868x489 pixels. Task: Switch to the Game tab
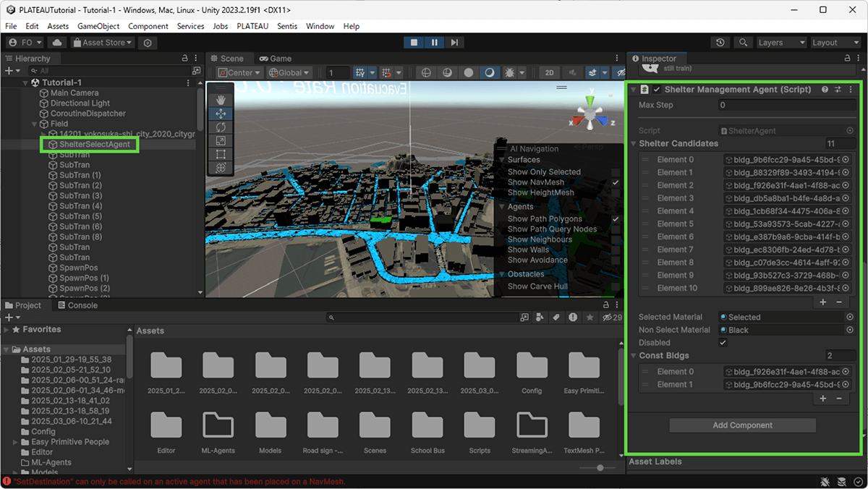276,59
